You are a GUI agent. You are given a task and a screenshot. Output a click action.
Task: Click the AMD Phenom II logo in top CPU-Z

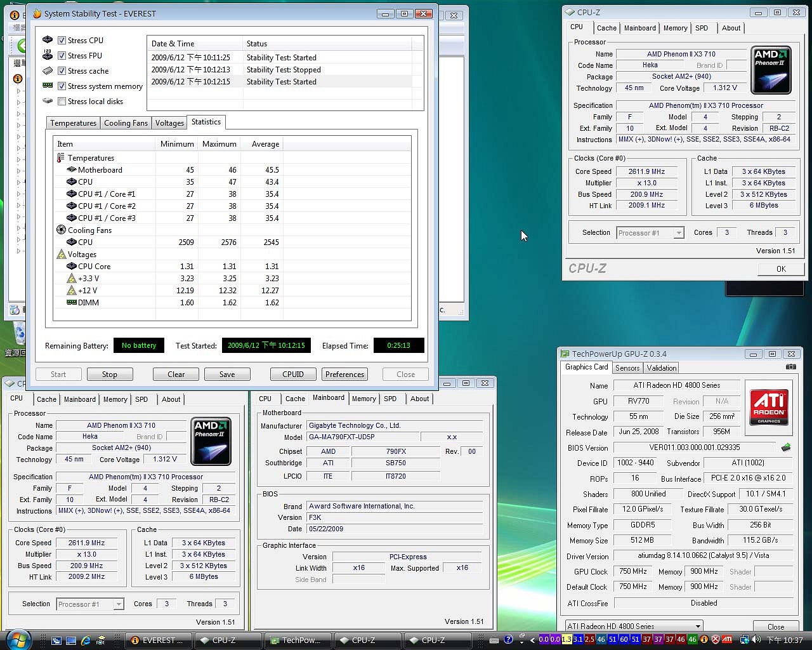pyautogui.click(x=771, y=70)
